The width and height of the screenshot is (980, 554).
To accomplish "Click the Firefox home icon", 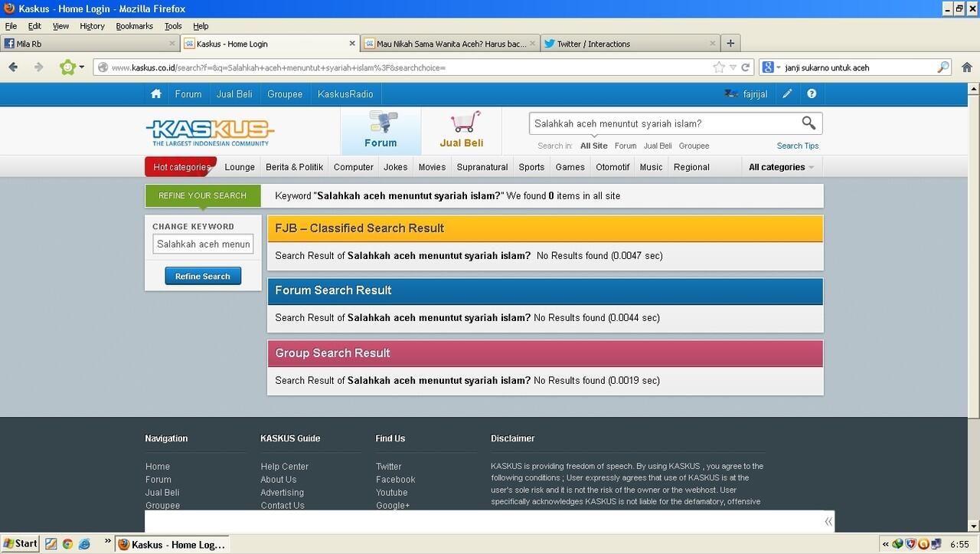I will (x=967, y=67).
